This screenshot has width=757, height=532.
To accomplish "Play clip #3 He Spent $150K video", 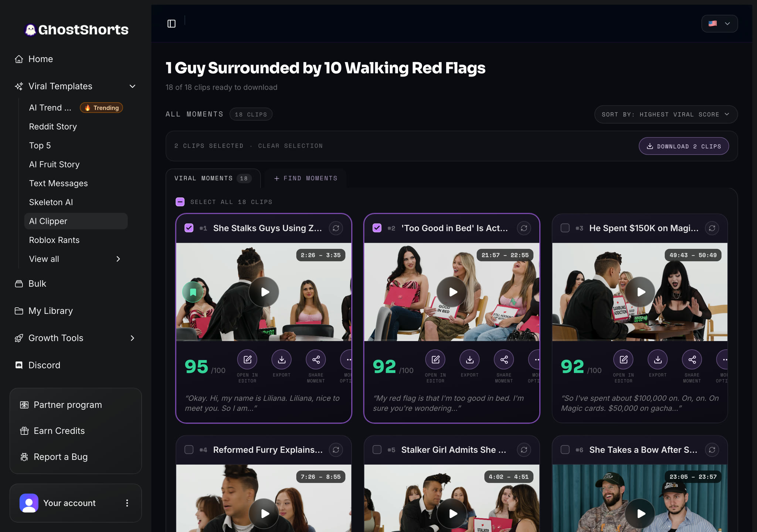I will tap(640, 292).
